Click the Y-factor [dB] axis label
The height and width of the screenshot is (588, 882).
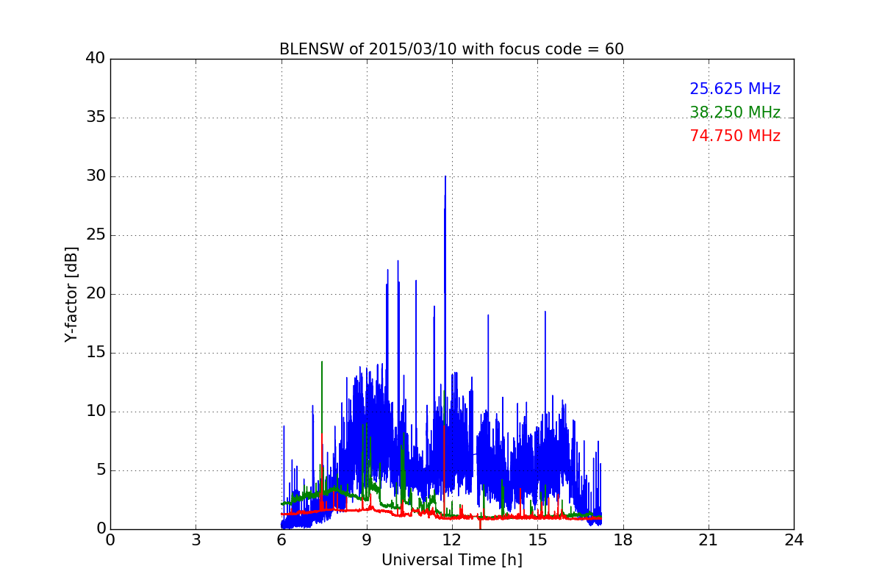coord(71,294)
